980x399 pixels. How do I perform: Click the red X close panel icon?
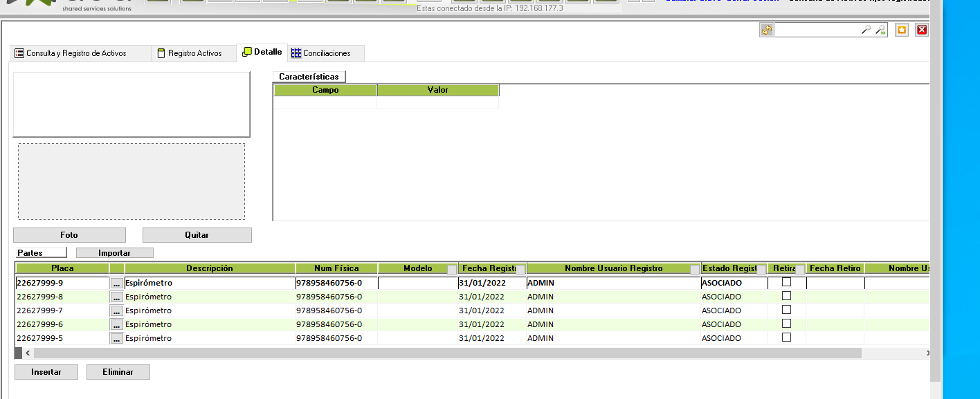[921, 30]
